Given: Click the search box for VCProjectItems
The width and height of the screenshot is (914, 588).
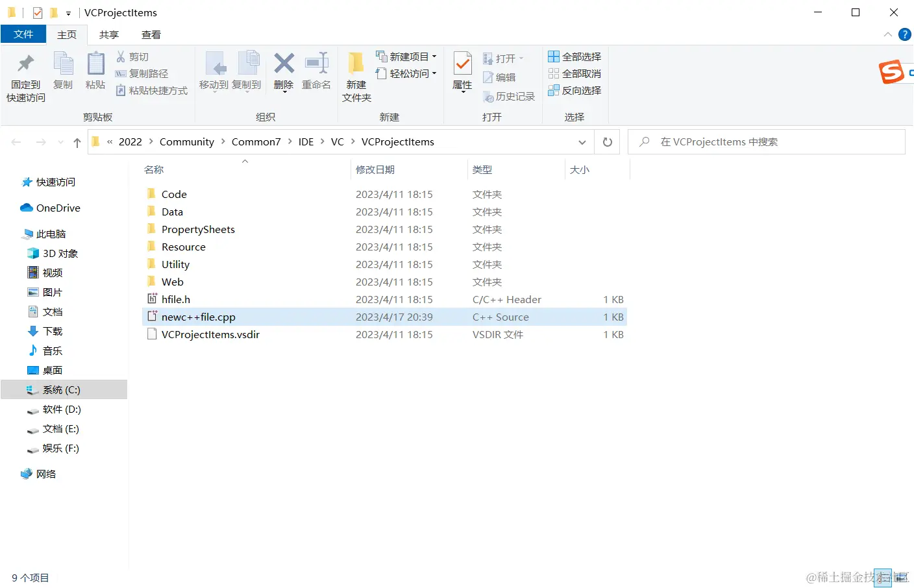Looking at the screenshot, I should [767, 142].
